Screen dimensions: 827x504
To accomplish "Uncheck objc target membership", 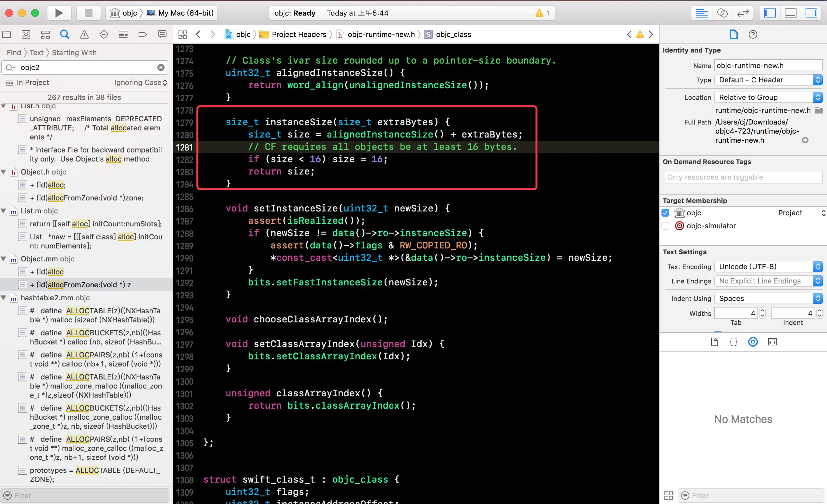I will pyautogui.click(x=666, y=213).
